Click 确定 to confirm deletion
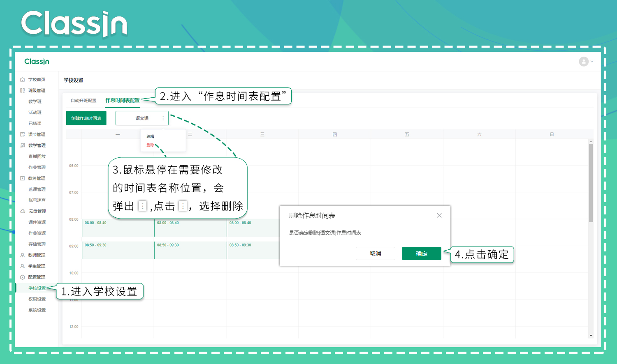 coord(422,253)
